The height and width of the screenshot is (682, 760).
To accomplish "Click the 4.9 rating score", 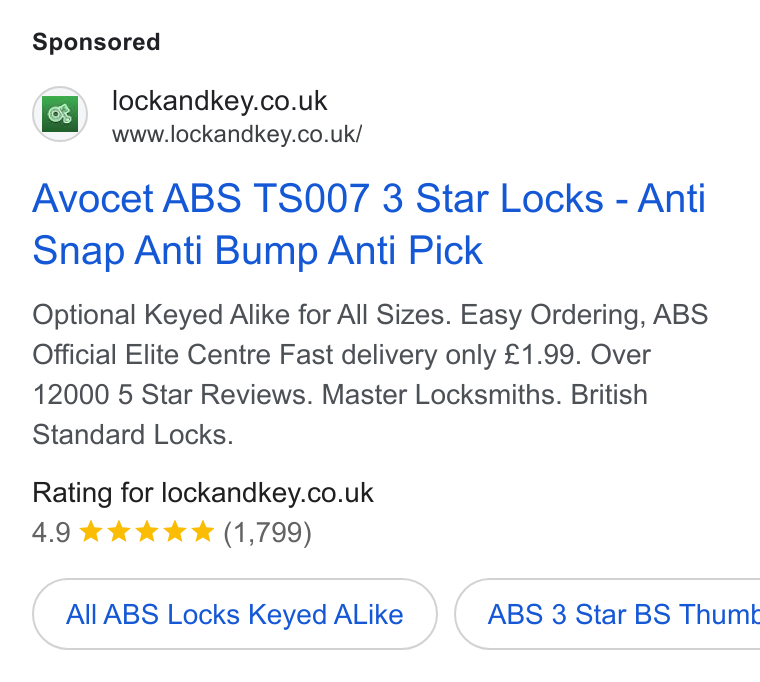I will (x=51, y=532).
